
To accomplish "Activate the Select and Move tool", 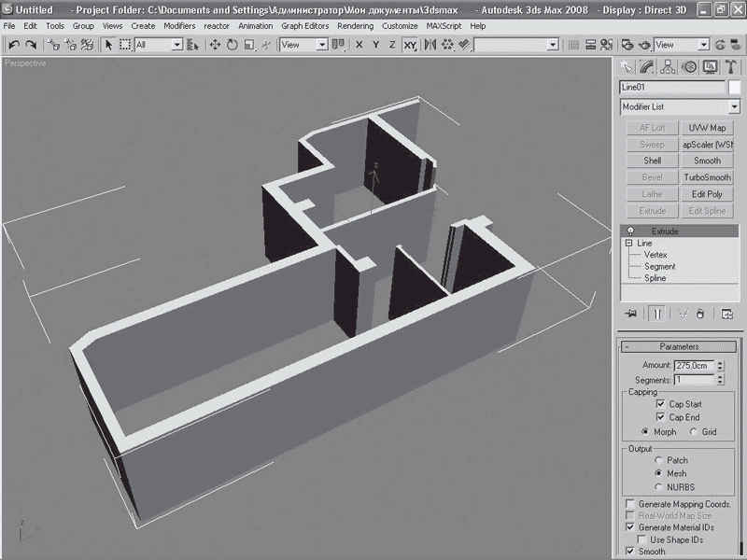I will coord(216,45).
